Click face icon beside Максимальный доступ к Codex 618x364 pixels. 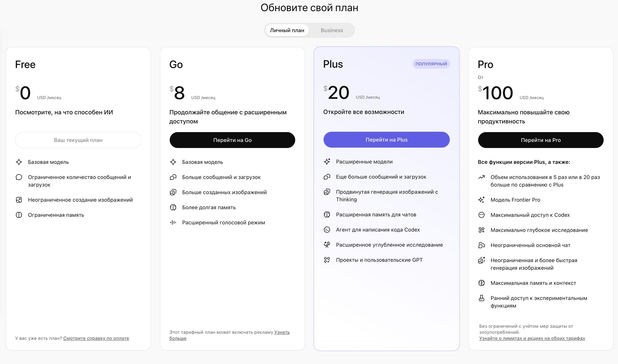(481, 215)
